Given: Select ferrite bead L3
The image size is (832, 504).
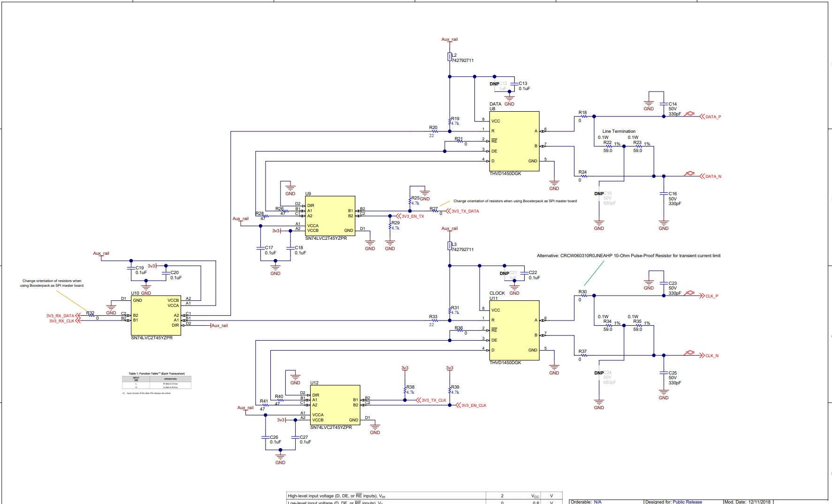Looking at the screenshot, I should pyautogui.click(x=450, y=246).
